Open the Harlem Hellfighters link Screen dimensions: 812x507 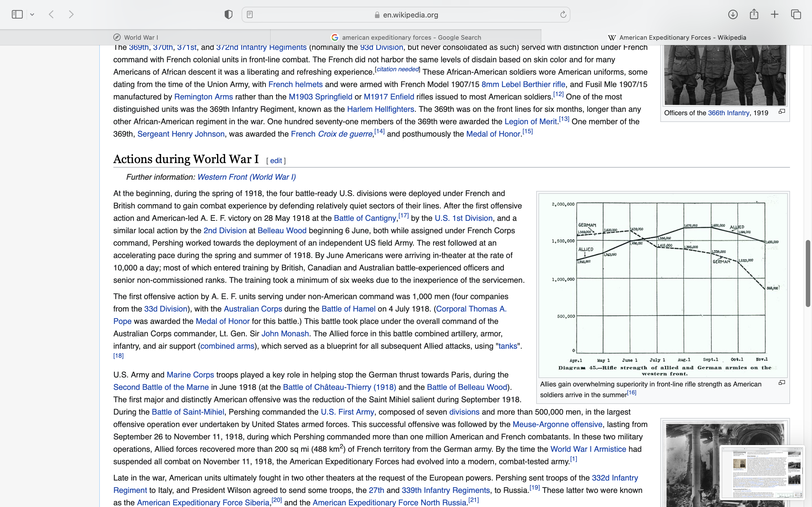point(381,109)
